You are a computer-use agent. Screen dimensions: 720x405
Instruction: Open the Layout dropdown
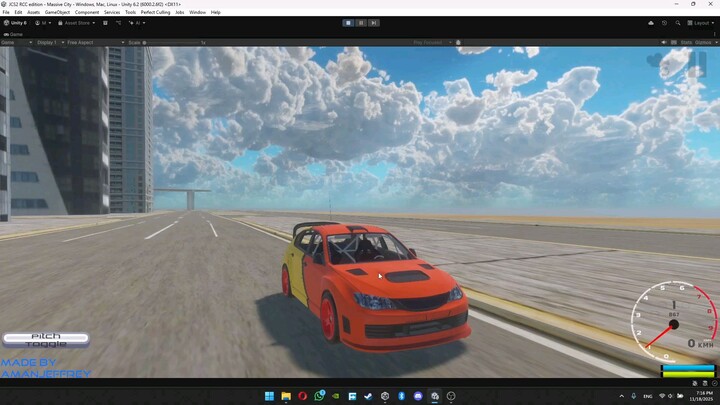[x=701, y=22]
